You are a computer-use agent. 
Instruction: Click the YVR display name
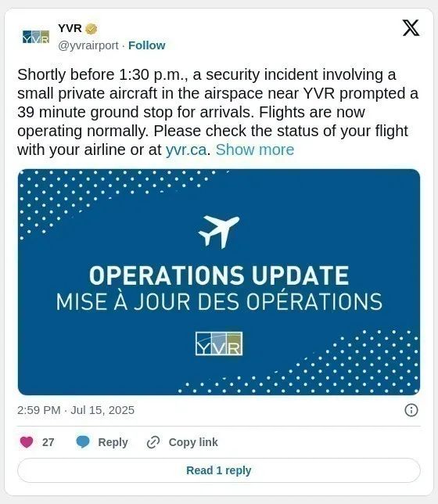coord(70,28)
